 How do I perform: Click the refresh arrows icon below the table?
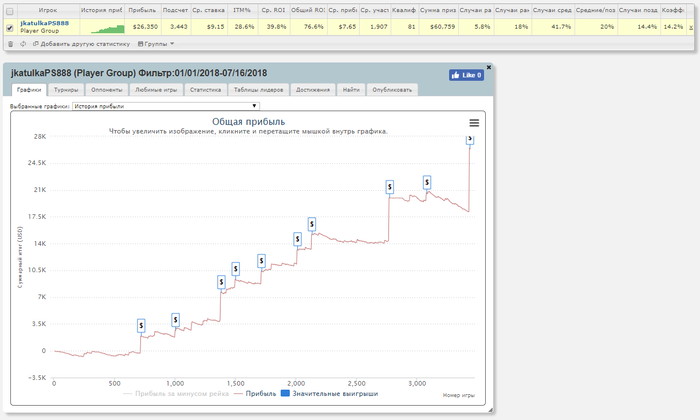click(23, 44)
